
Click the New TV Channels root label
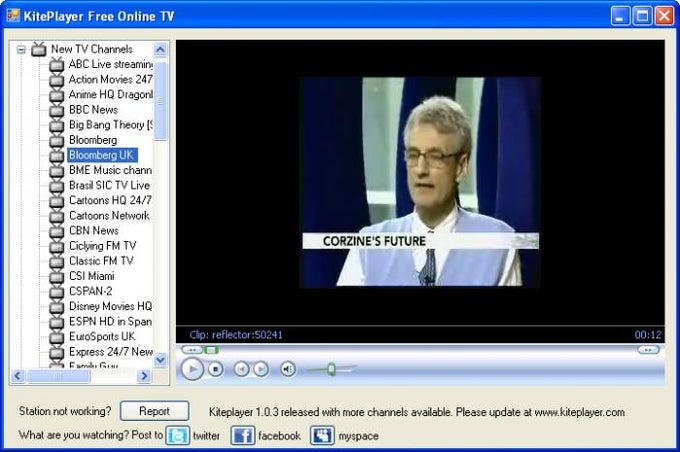[92, 49]
